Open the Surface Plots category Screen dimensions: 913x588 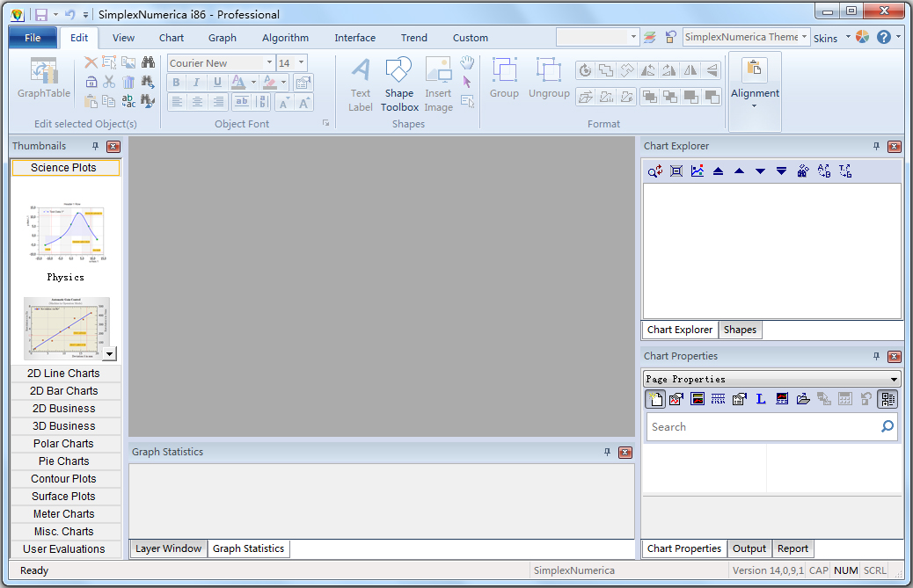pos(63,496)
